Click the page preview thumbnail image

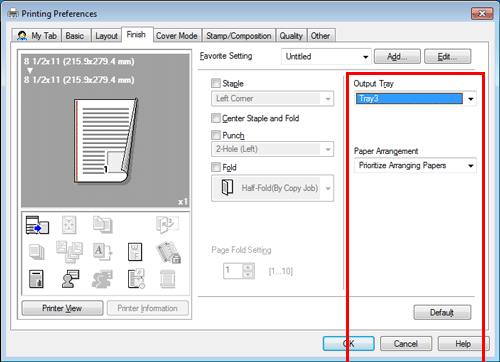coord(106,141)
